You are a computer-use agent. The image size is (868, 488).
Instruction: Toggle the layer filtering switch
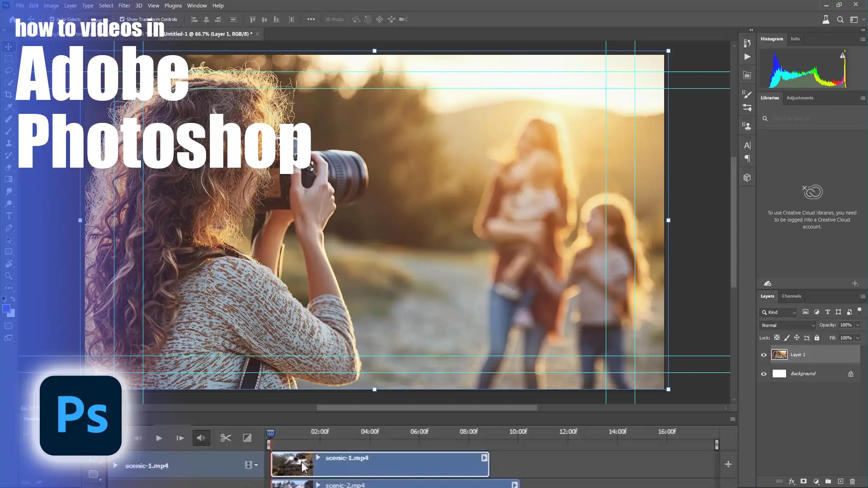point(859,311)
